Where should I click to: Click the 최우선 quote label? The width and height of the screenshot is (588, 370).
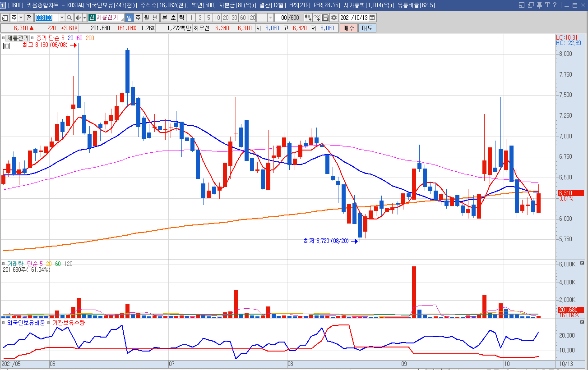[x=202, y=28]
